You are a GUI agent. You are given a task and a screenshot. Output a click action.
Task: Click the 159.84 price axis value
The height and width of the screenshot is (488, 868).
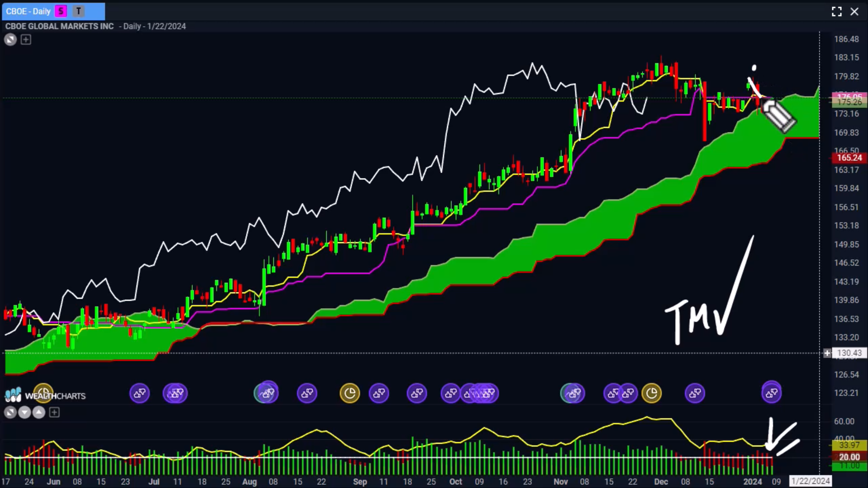coord(846,188)
